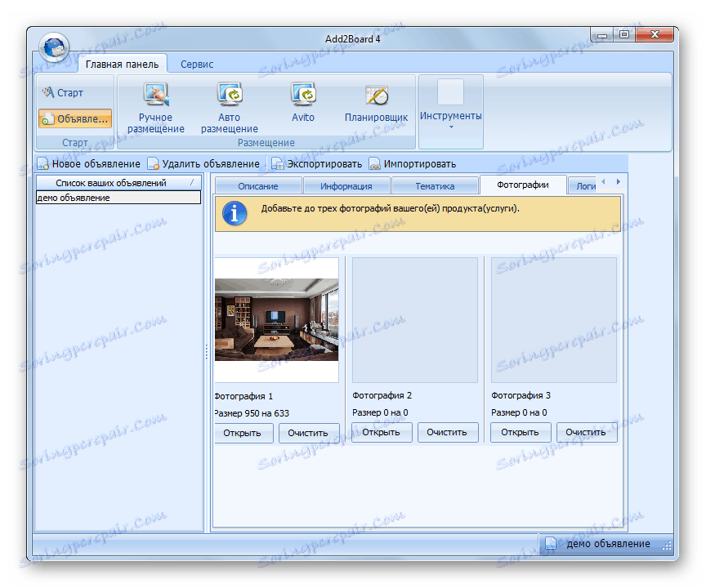Image resolution: width=706 pixels, height=588 pixels.
Task: Click Открыть under Фотография 1
Action: [244, 433]
